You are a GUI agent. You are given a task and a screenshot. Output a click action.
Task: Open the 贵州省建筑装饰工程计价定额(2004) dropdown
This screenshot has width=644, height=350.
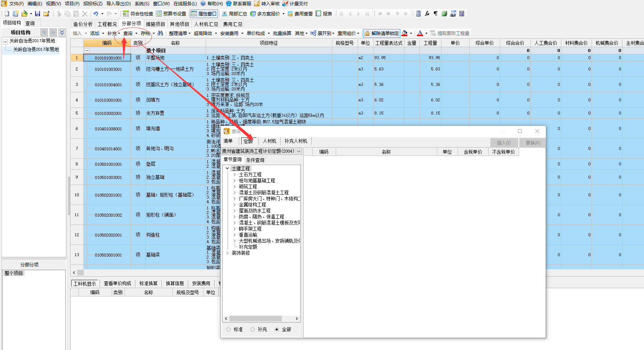click(299, 151)
